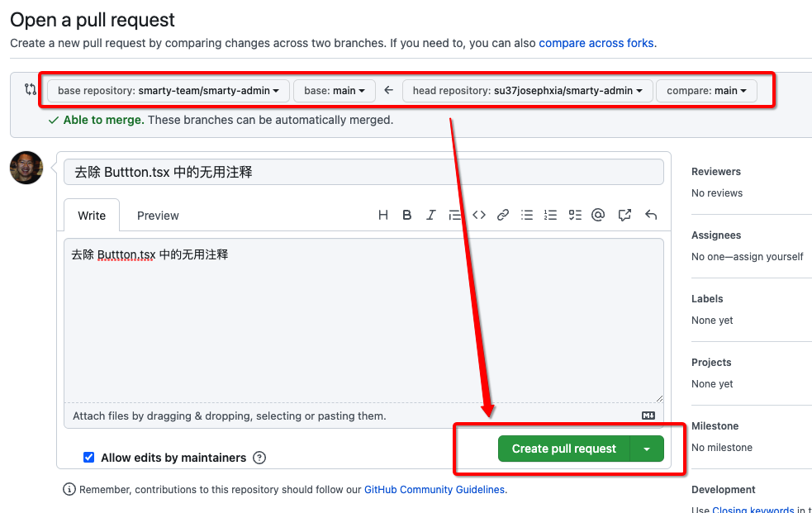Apply italic formatting to the text
The image size is (812, 513).
coord(430,215)
